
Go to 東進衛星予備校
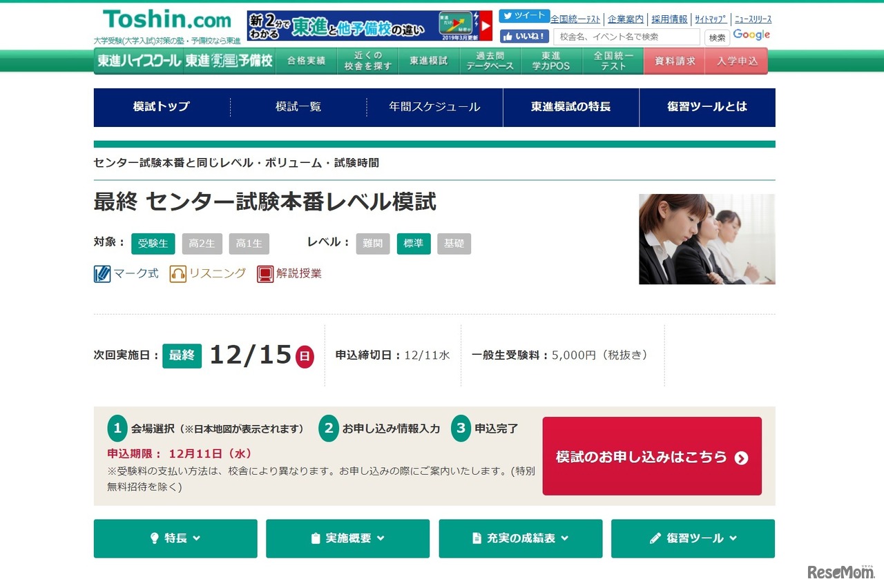coord(229,61)
